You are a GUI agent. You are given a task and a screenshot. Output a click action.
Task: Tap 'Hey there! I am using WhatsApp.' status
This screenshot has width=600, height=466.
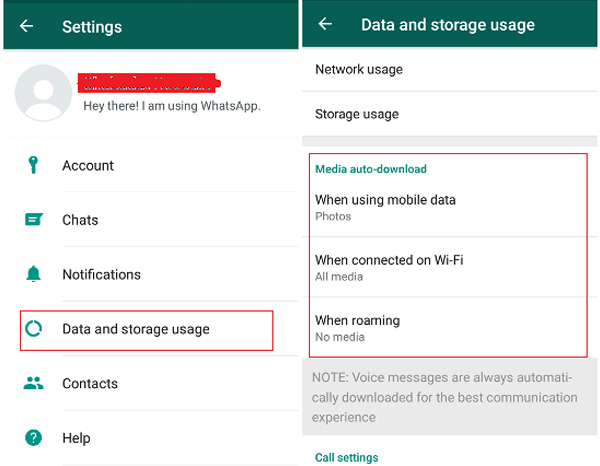(x=172, y=106)
